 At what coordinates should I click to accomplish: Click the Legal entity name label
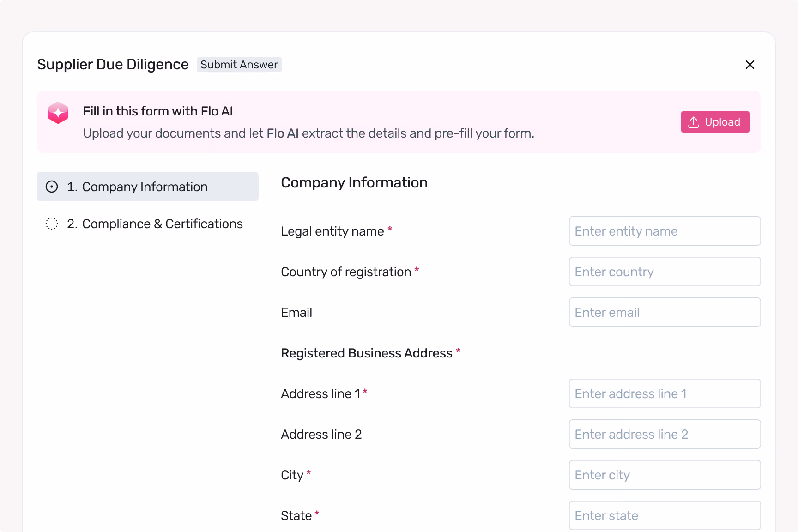(x=332, y=231)
